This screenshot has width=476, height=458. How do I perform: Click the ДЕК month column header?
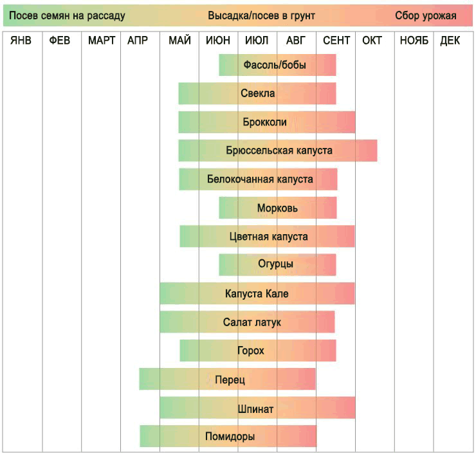click(x=450, y=41)
